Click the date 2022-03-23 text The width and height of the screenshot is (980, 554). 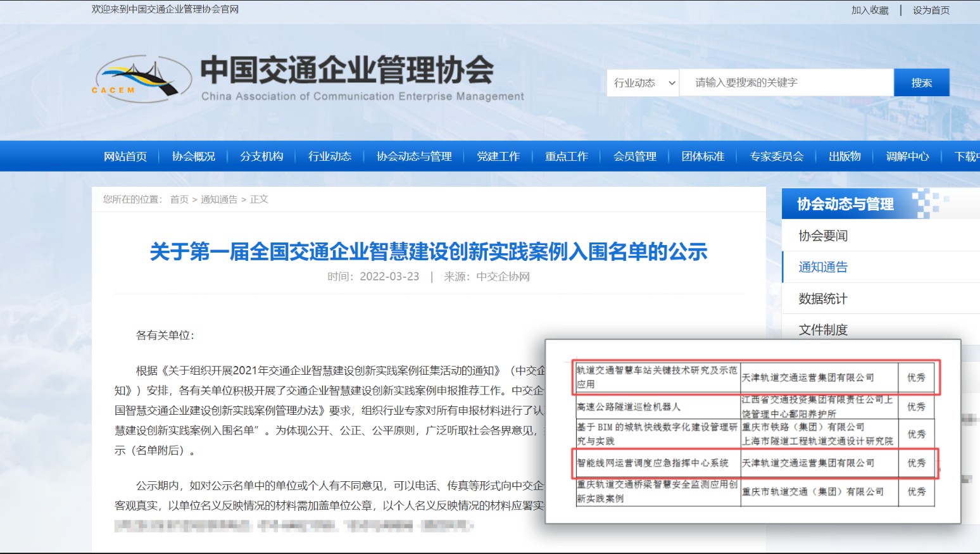coord(389,277)
